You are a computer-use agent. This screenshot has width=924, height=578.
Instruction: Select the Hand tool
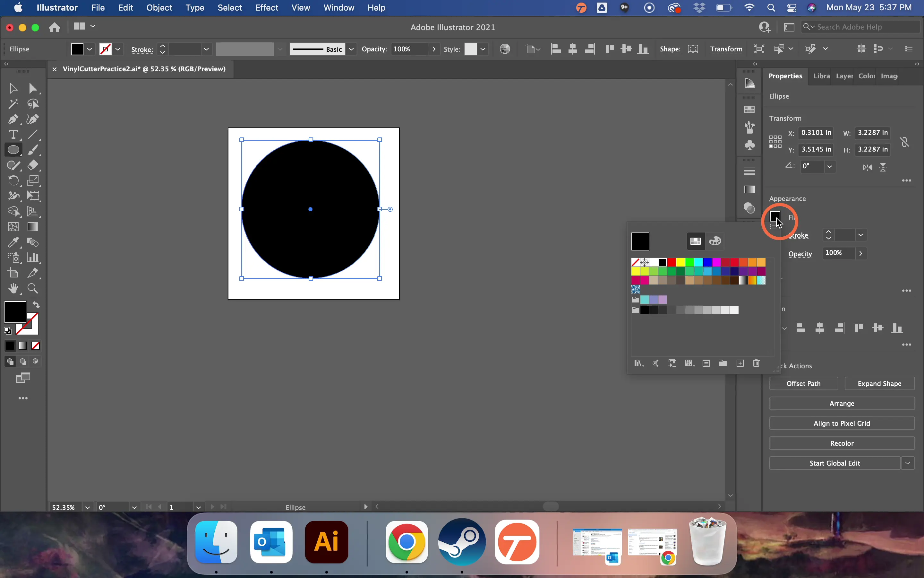(13, 288)
